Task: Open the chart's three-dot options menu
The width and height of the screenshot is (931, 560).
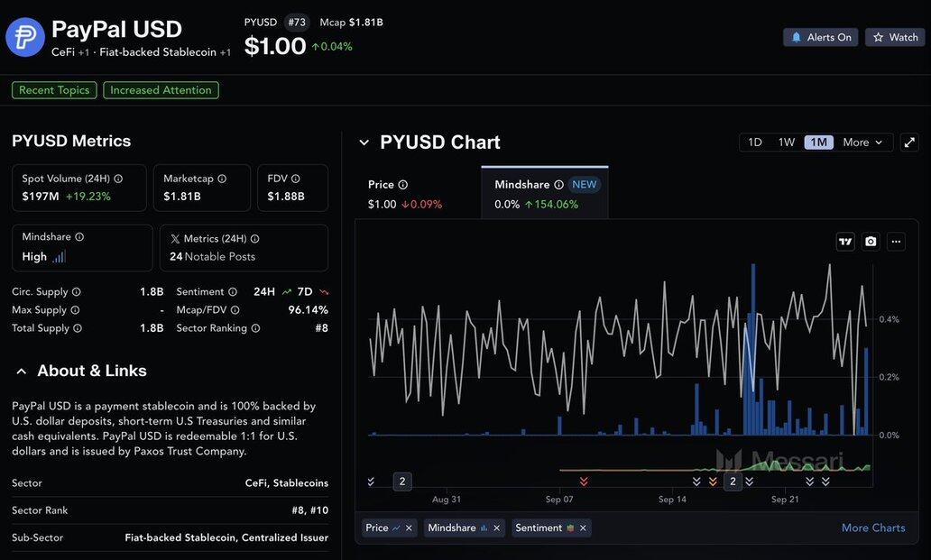Action: coord(896,242)
